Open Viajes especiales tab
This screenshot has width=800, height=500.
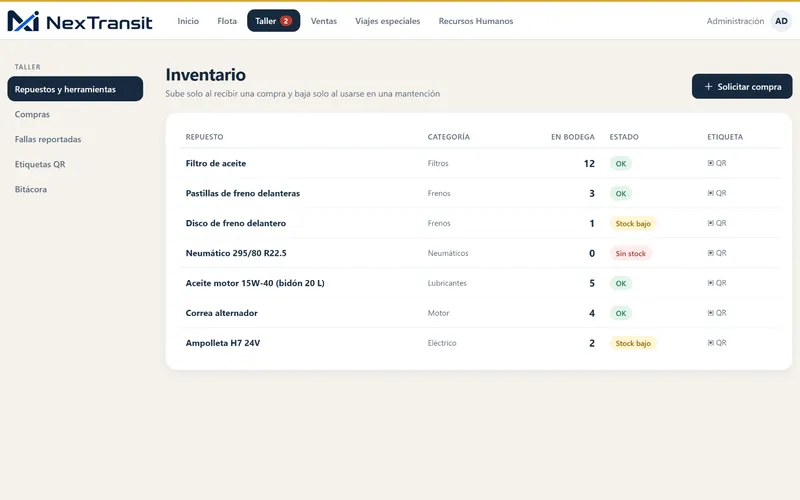[x=388, y=21]
